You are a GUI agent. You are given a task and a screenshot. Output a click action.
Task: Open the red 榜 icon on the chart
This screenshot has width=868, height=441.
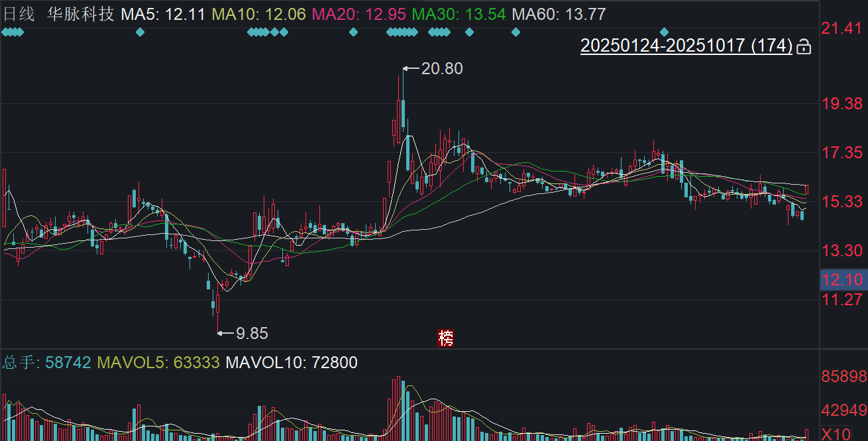pos(446,338)
